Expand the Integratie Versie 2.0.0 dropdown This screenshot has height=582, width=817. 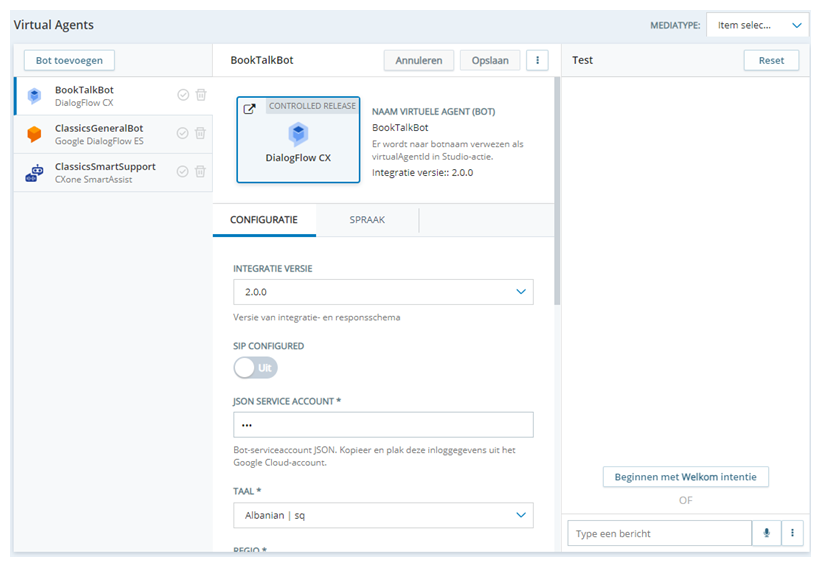tap(383, 292)
